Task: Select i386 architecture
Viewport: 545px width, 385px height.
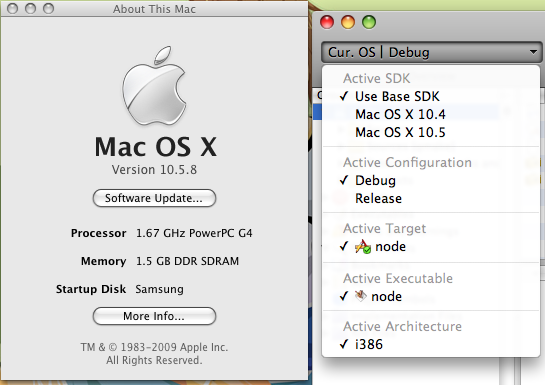Action: click(431, 344)
